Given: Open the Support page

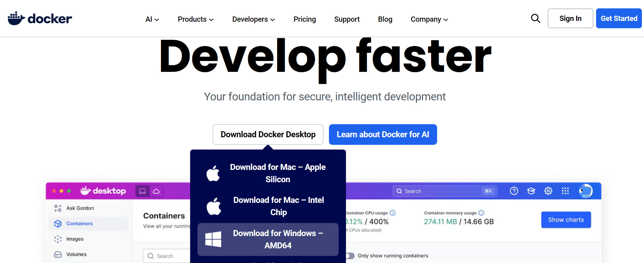Looking at the screenshot, I should pos(347,19).
